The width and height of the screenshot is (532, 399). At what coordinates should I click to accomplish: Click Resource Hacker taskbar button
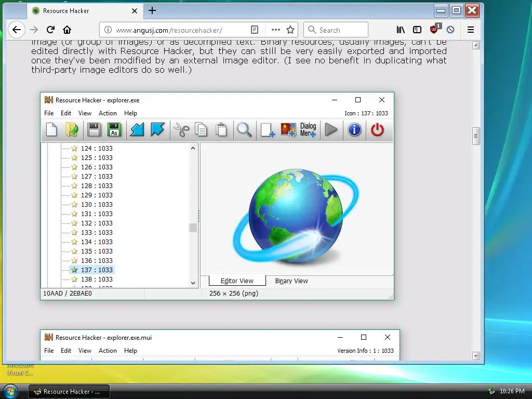(69, 392)
